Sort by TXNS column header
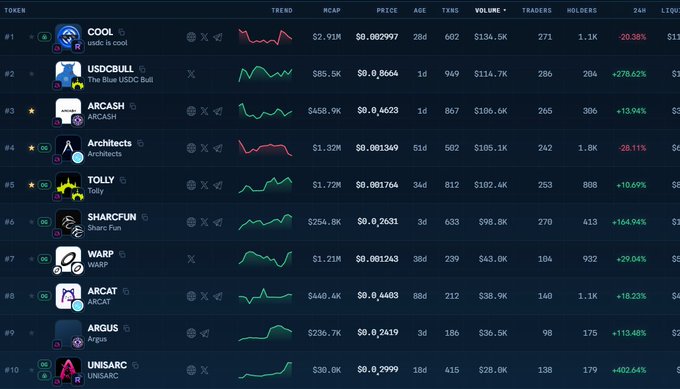Image resolution: width=680 pixels, height=389 pixels. click(x=450, y=10)
